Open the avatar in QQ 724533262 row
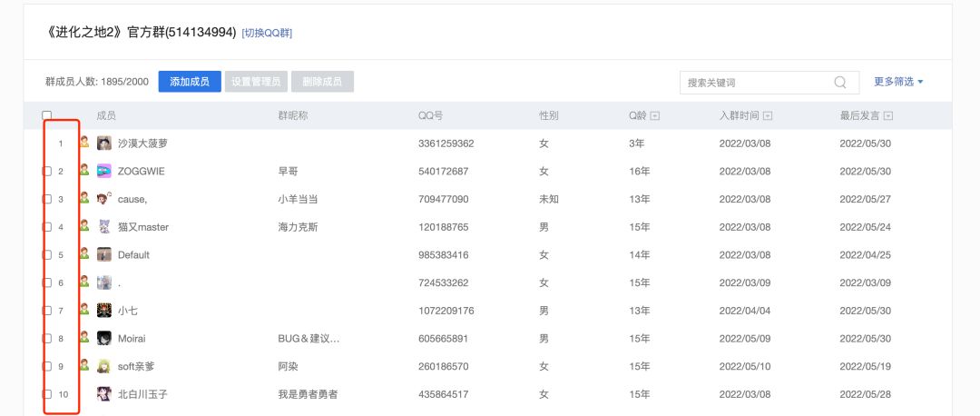The image size is (980, 416). pos(104,282)
